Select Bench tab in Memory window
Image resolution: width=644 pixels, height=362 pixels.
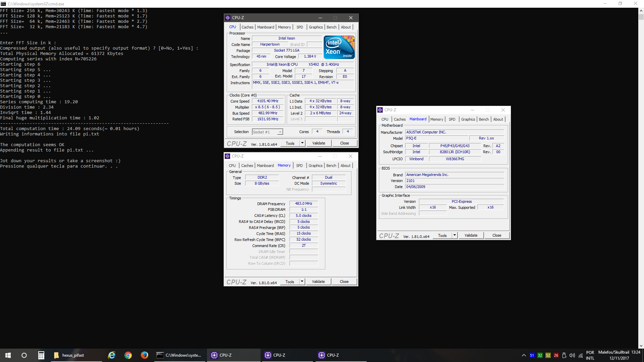[331, 166]
